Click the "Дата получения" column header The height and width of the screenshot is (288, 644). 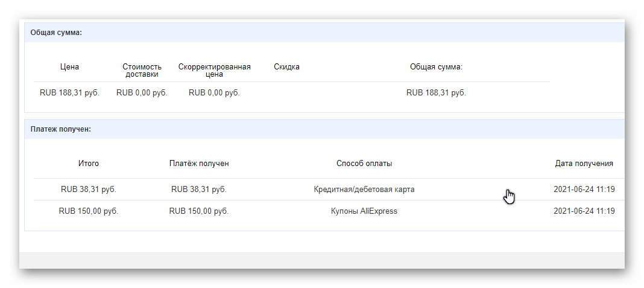tap(584, 164)
